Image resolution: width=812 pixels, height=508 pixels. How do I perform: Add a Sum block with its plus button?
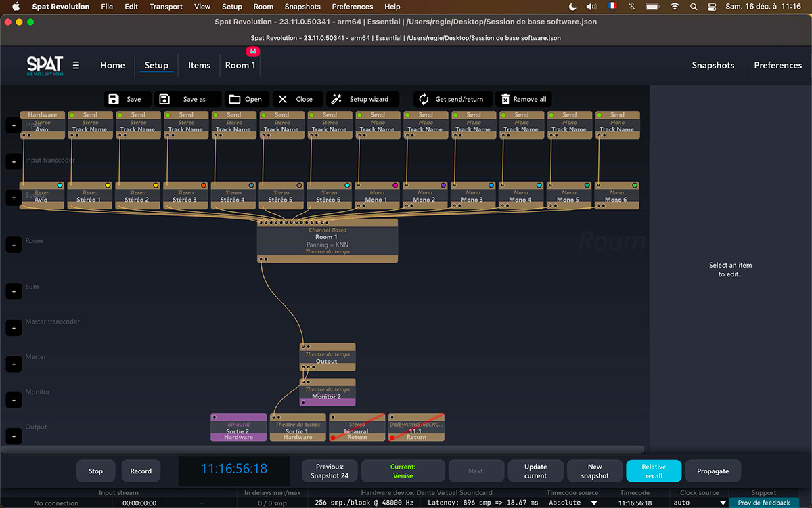(14, 292)
